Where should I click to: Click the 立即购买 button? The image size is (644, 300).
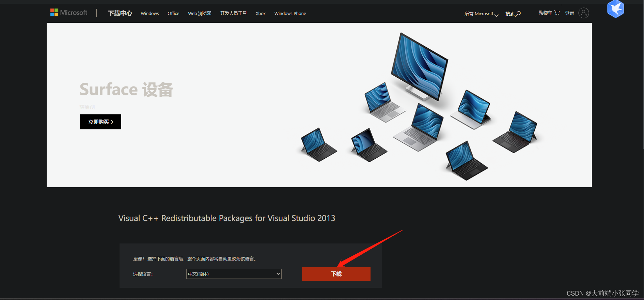pos(100,122)
